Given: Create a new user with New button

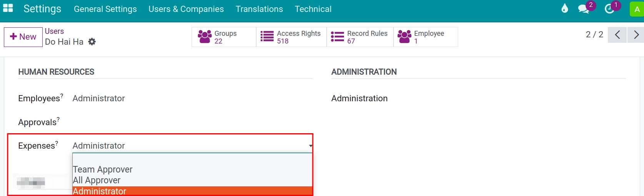Looking at the screenshot, I should [23, 37].
